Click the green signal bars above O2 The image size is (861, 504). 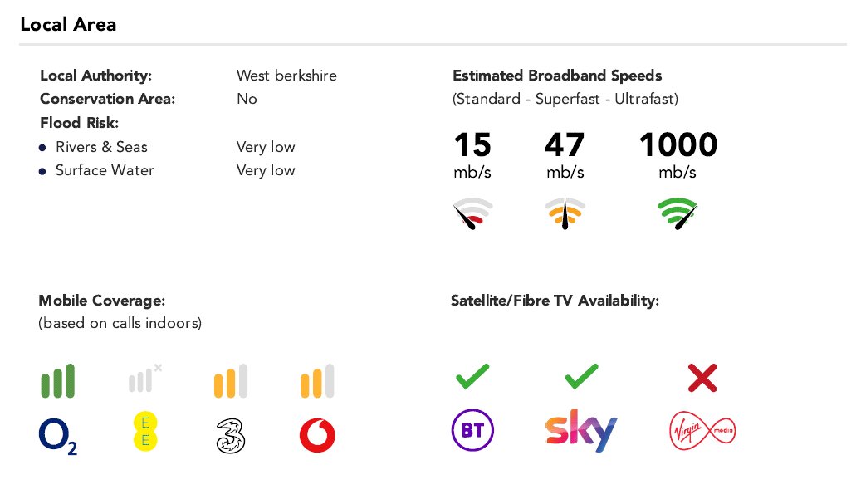point(57,380)
